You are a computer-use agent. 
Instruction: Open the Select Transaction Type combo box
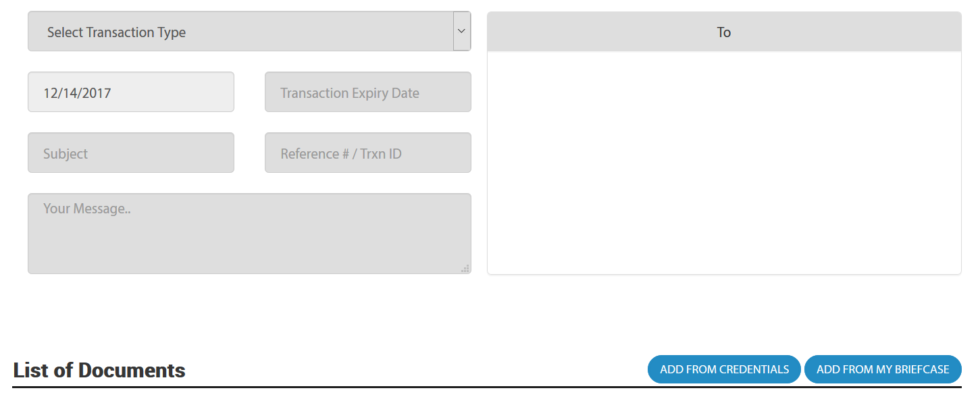tap(240, 31)
